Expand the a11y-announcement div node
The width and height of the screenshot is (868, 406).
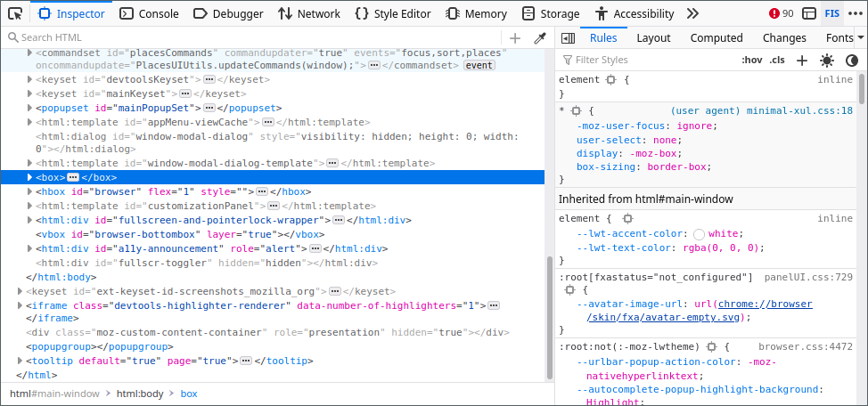pyautogui.click(x=30, y=248)
